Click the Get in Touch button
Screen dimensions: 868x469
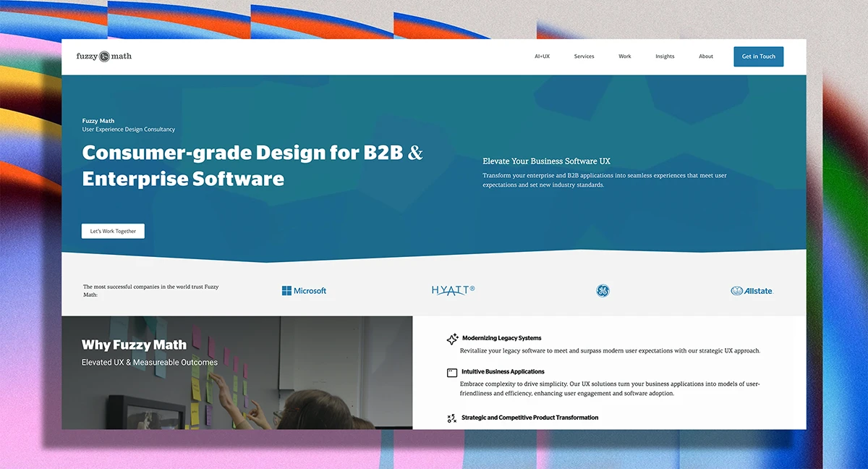pos(758,56)
